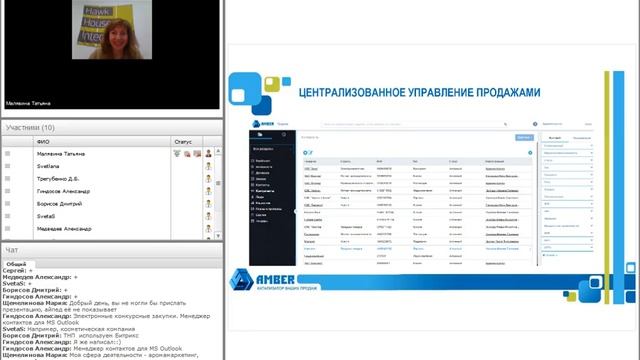
Task: Click the middle status icon for Малявина Татьяна
Action: [x=187, y=154]
